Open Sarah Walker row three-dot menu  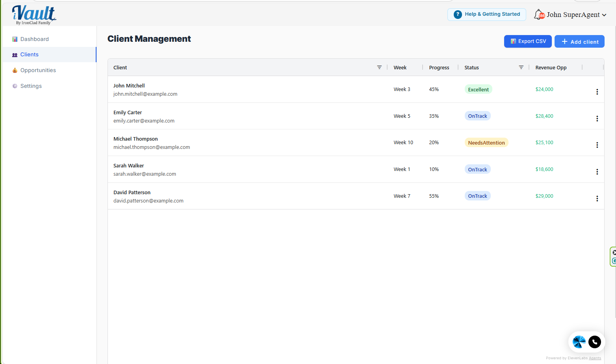(x=597, y=172)
